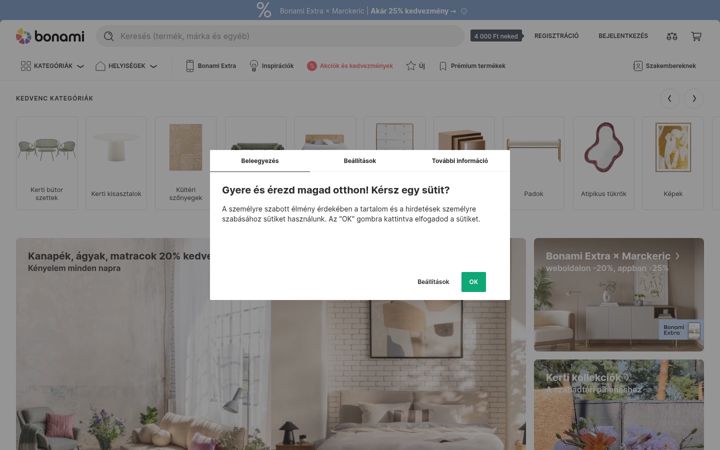Open the Kerti bútor szettek category card
720x450 pixels.
coord(47,163)
